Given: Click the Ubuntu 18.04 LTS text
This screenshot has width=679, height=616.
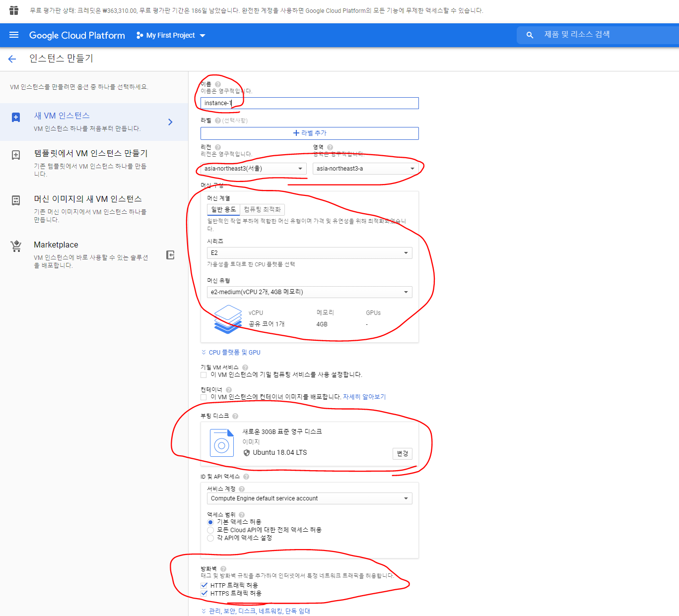Looking at the screenshot, I should tap(280, 453).
